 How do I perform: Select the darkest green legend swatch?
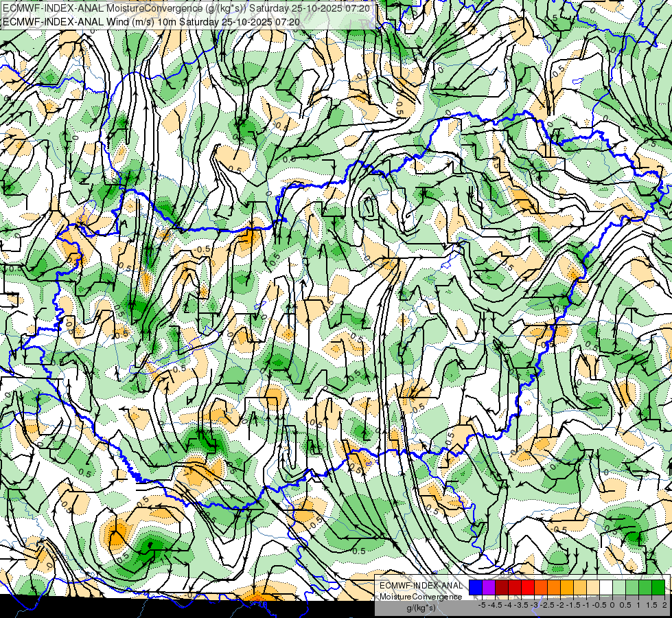[x=658, y=588]
